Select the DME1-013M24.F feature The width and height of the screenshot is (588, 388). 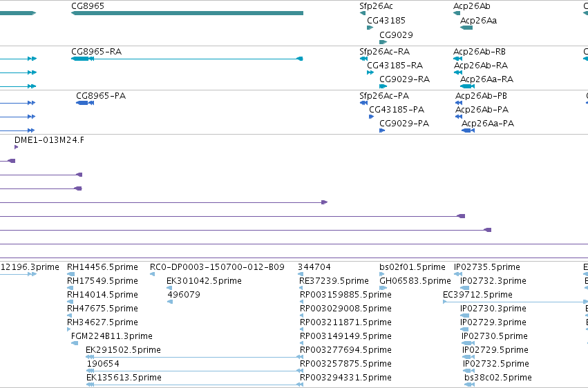tap(16, 147)
